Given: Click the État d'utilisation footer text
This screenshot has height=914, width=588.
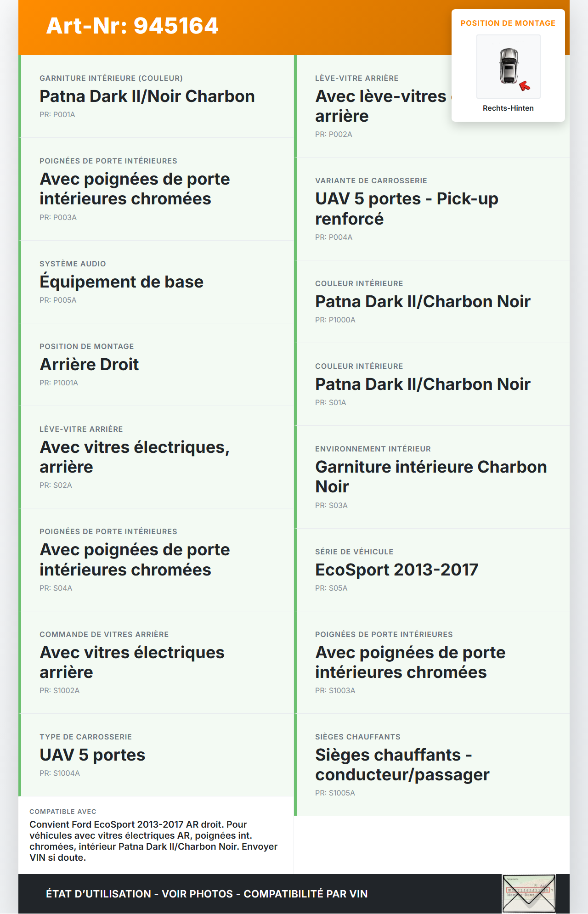Looking at the screenshot, I should coord(207,894).
